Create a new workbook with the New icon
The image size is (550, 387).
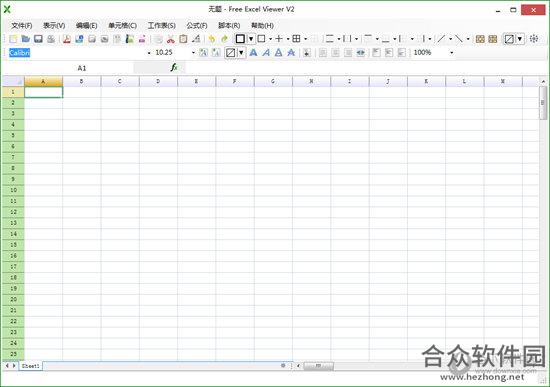[13, 39]
